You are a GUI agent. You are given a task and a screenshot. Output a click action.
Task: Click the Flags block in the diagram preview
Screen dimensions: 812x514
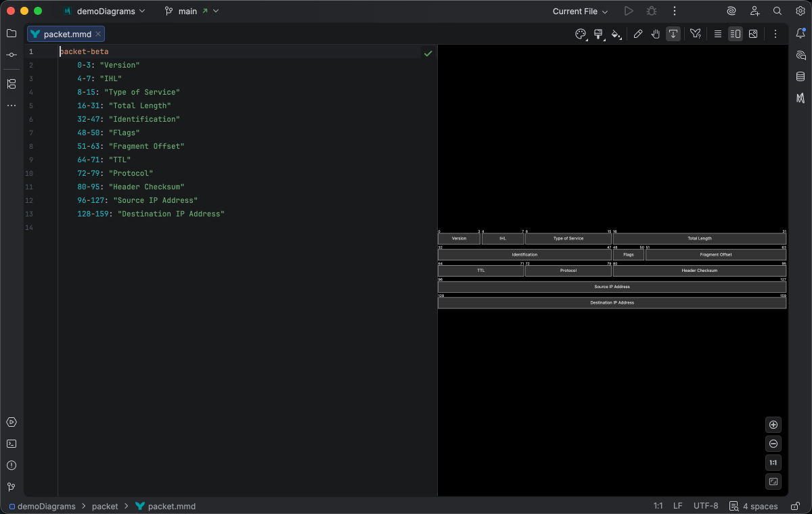(x=629, y=254)
